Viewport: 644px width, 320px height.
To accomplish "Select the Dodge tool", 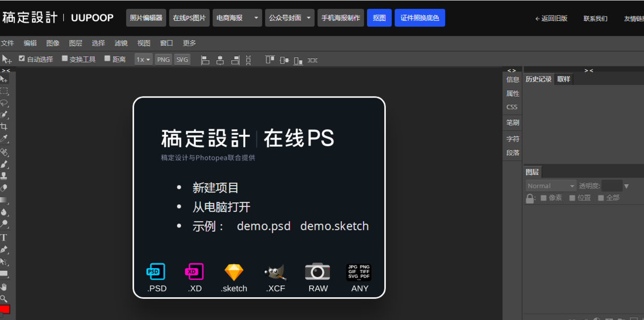I will click(x=4, y=224).
